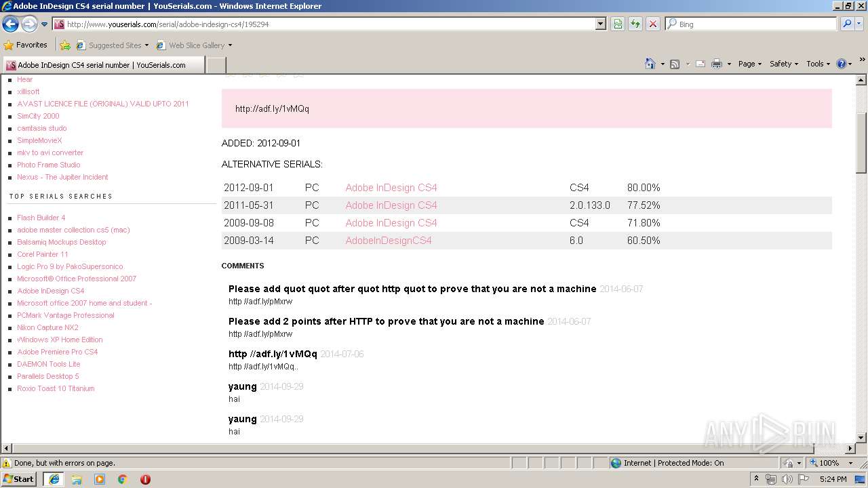Open the Tools menu
Image resolution: width=868 pixels, height=488 pixels.
point(818,64)
